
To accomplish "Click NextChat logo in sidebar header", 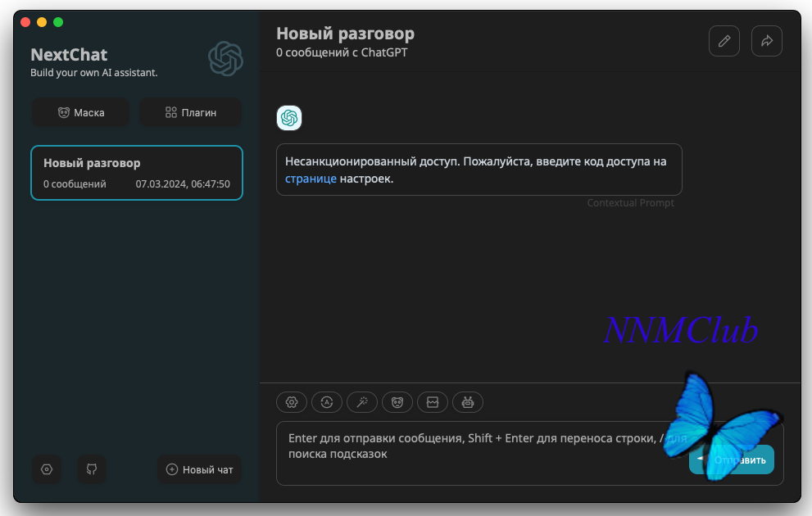I will pyautogui.click(x=226, y=58).
